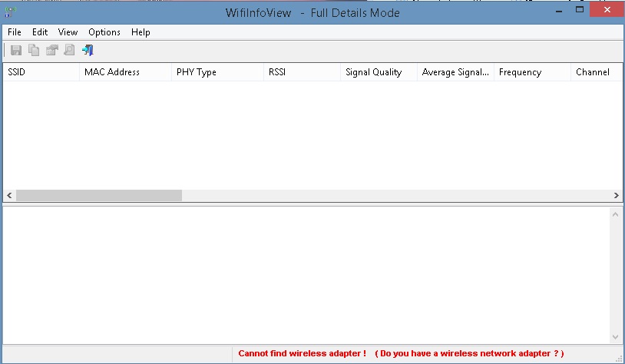Sort by the SSID column header
This screenshot has width=625, height=364.
click(x=41, y=72)
